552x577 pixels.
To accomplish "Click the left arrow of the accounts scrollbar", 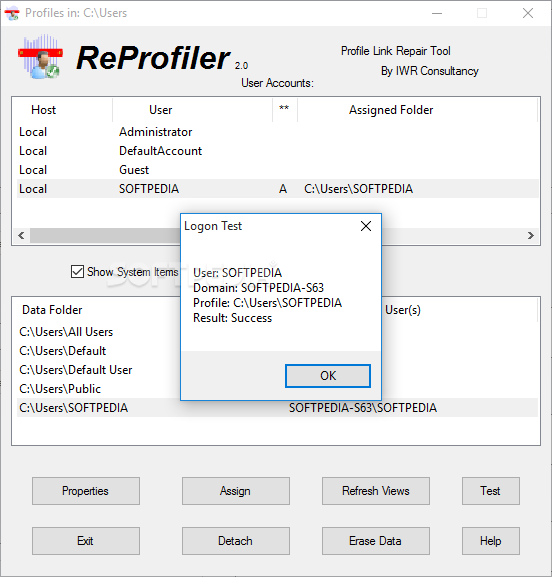I will point(21,236).
